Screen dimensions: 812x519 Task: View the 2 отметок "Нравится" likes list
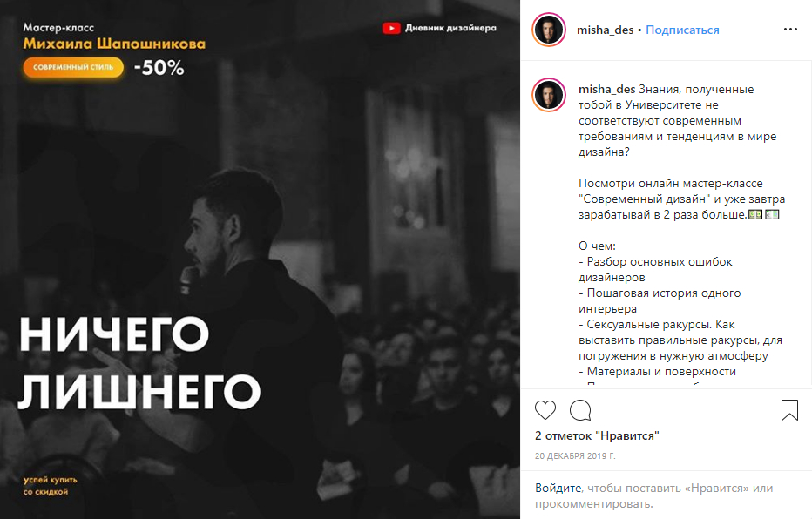[x=597, y=435]
